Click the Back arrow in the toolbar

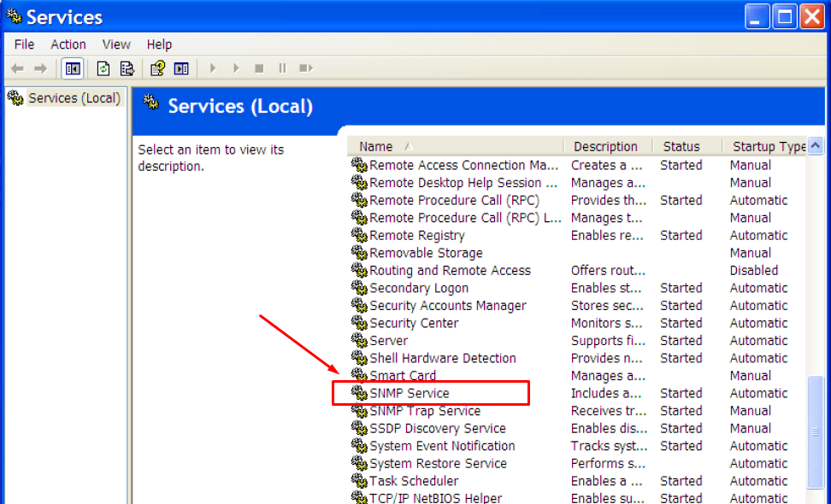tap(17, 68)
